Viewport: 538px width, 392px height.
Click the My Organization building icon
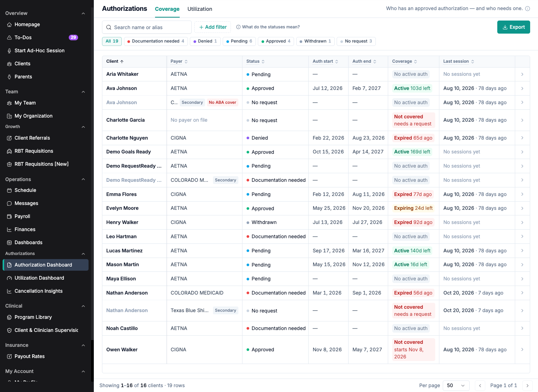pyautogui.click(x=9, y=116)
